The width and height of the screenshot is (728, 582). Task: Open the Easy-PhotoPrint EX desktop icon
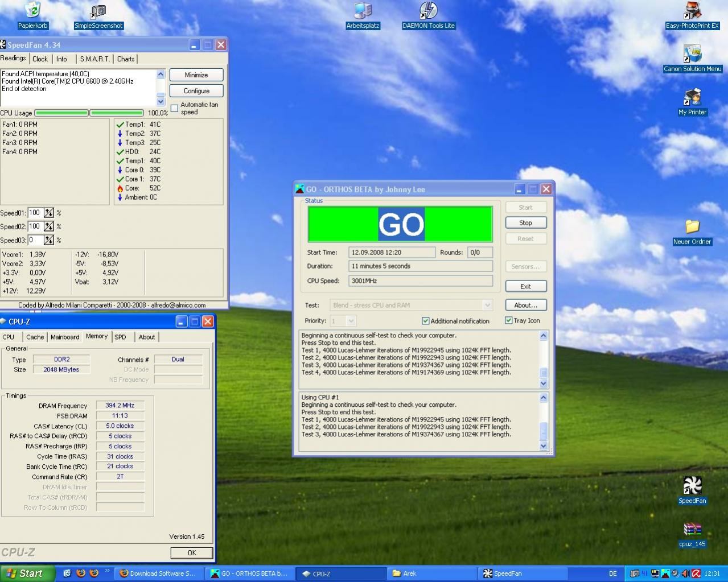[x=692, y=16]
